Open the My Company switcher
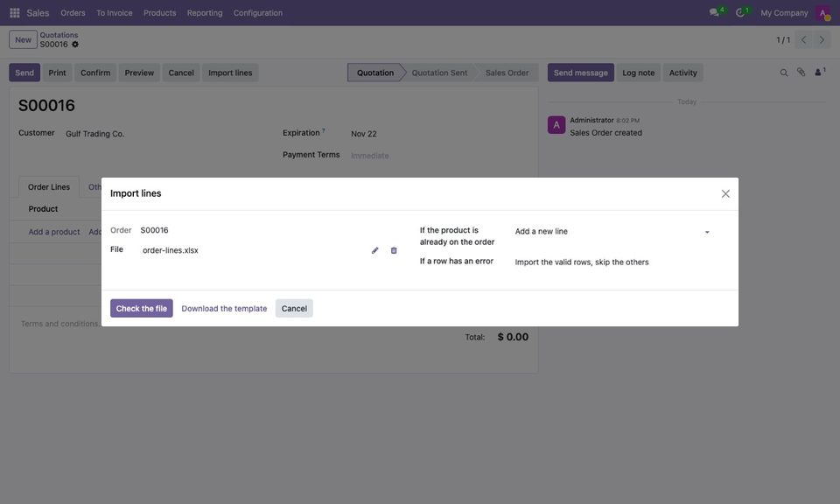The height and width of the screenshot is (504, 840). coord(784,13)
